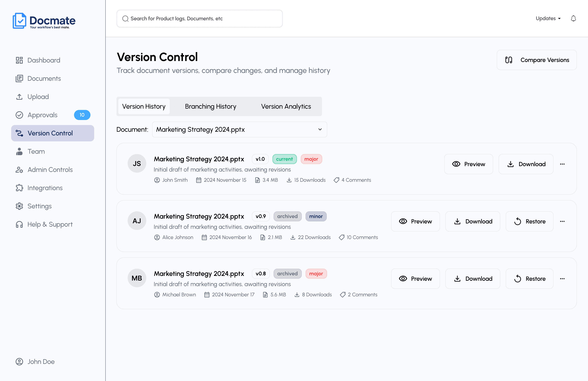Download version v1.0
588x381 pixels.
526,164
